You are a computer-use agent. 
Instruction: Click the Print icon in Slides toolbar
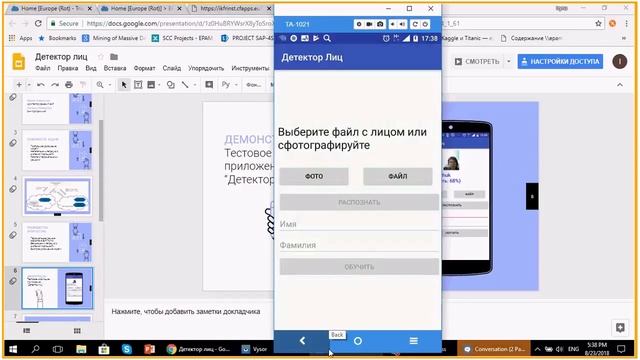tap(69, 84)
